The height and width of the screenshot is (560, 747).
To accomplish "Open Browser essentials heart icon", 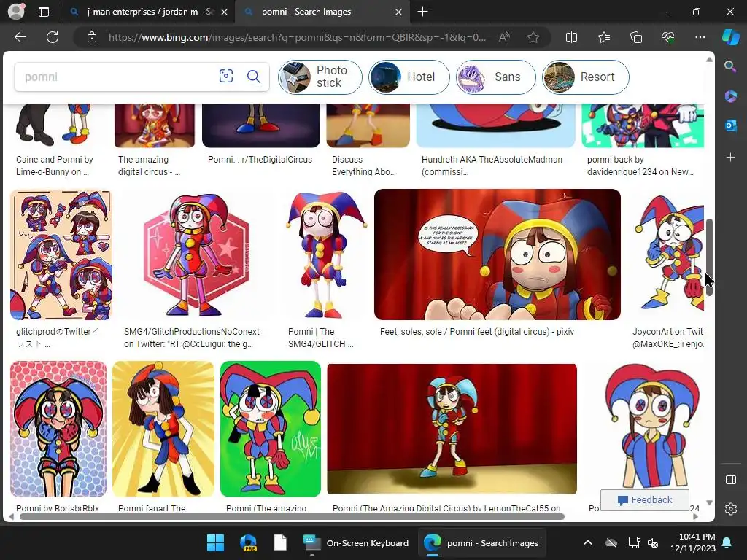I will pyautogui.click(x=668, y=37).
